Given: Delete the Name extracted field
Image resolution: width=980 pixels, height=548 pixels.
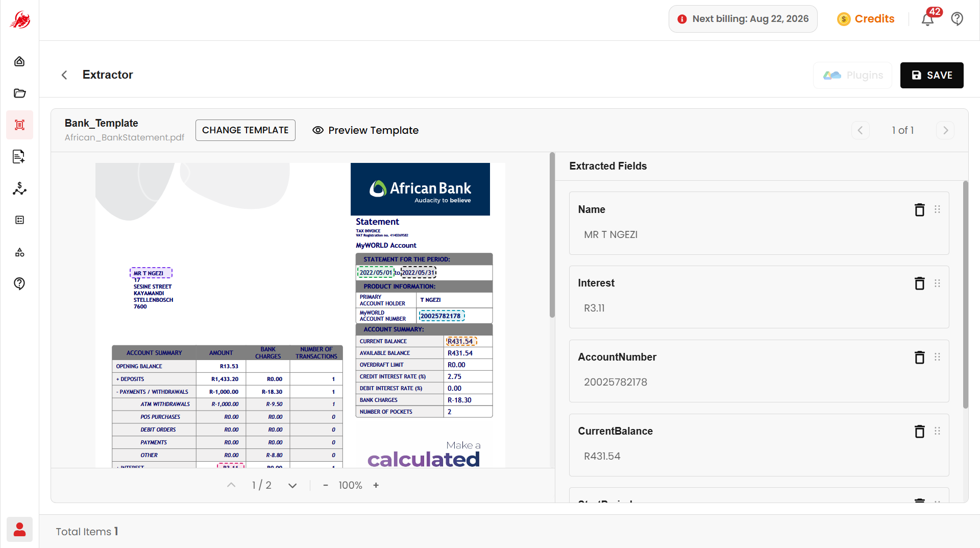Looking at the screenshot, I should click(919, 210).
